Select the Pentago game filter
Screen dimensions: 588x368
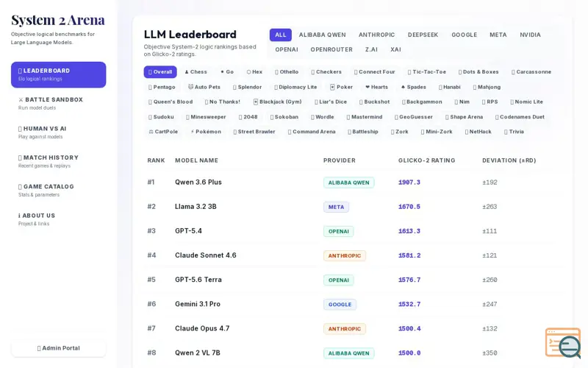pyautogui.click(x=162, y=87)
